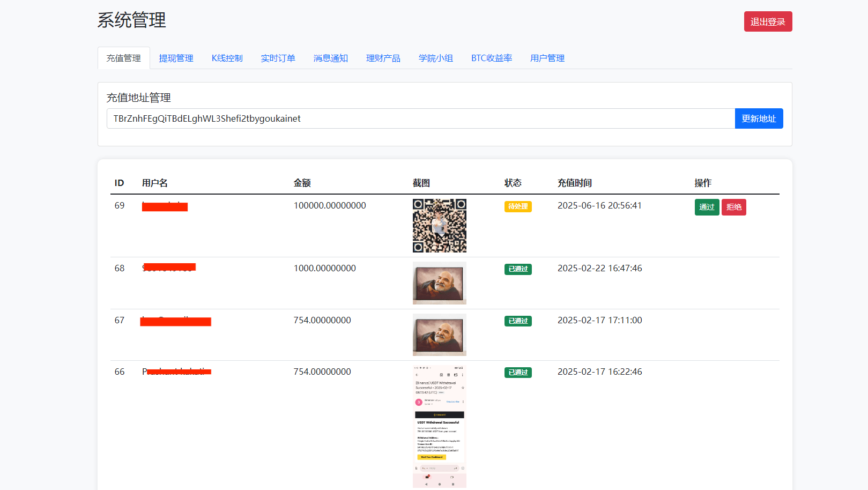Go to the 理财产品 tab
868x490 pixels.
[383, 58]
